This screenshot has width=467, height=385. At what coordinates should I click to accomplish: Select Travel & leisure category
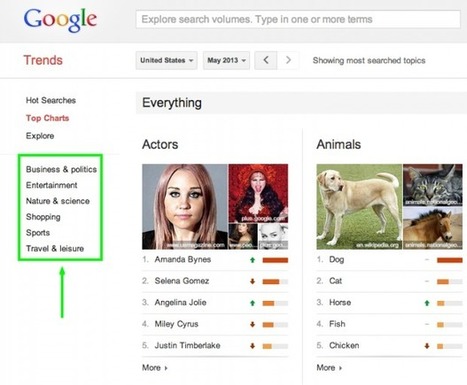tap(55, 249)
